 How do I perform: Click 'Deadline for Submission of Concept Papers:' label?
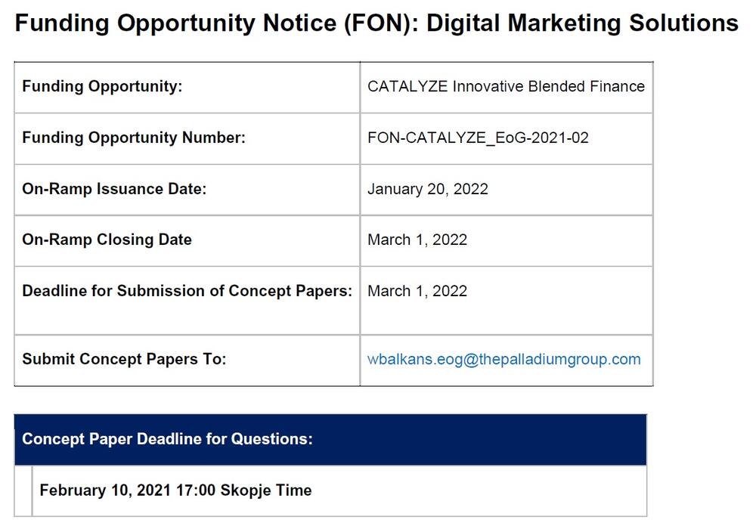(187, 291)
